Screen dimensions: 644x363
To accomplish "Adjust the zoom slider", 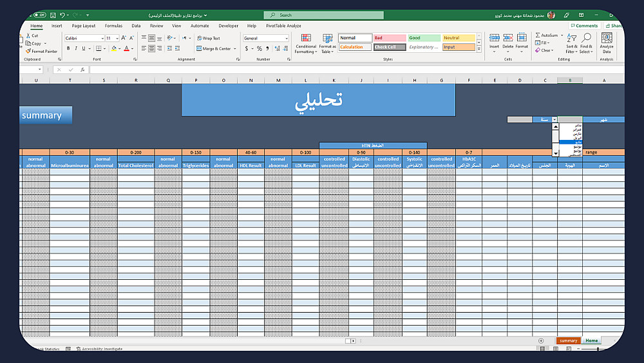I will tap(598, 349).
